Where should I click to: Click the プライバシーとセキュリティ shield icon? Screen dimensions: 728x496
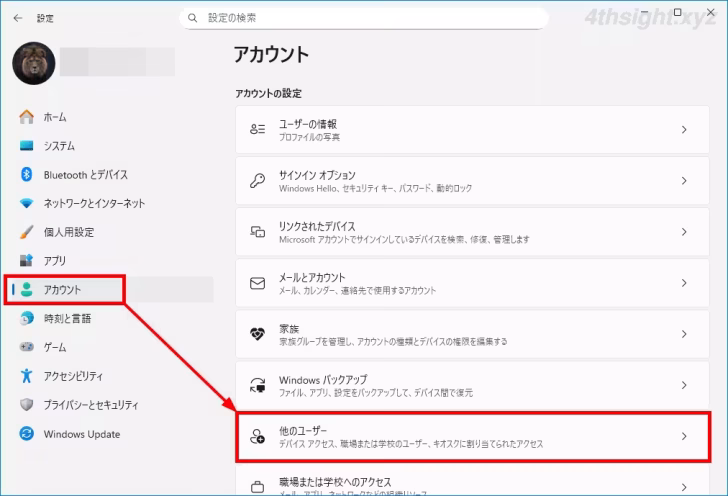click(x=27, y=405)
